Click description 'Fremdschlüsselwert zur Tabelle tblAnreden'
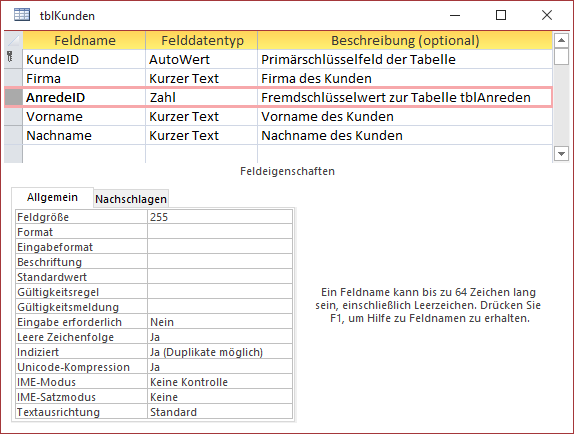Viewport: 574px width, 434px height. pyautogui.click(x=405, y=97)
